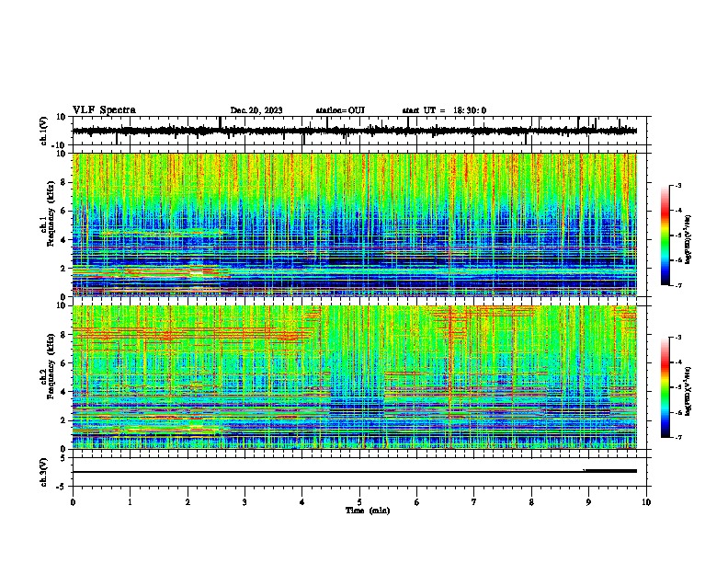This screenshot has width=728, height=563.
Task: Click the "VLF Spectra" plot title
Action: [104, 110]
